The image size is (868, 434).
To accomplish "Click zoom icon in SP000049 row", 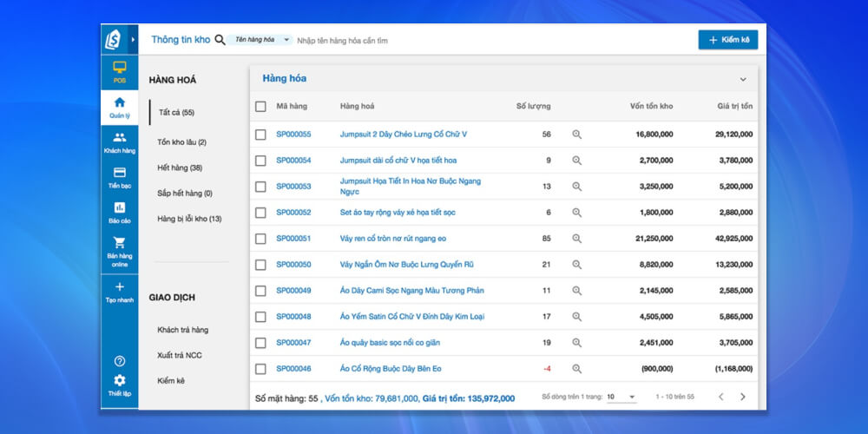I will pos(577,291).
